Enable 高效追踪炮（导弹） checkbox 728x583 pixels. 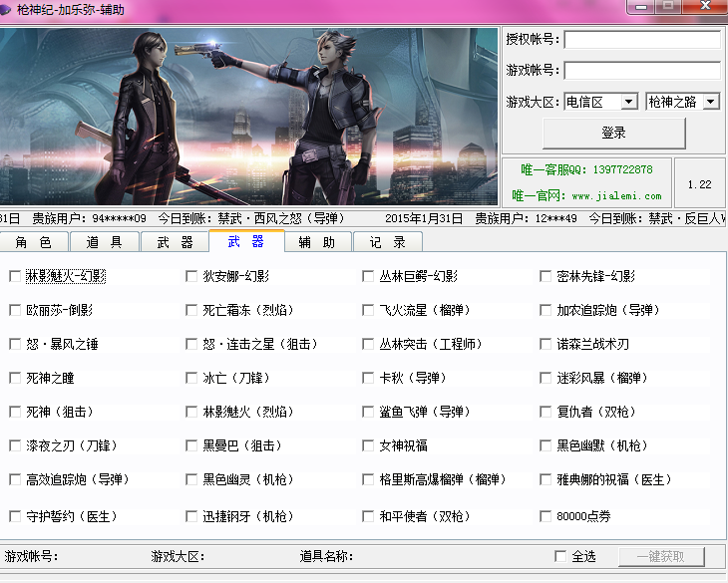click(x=15, y=479)
